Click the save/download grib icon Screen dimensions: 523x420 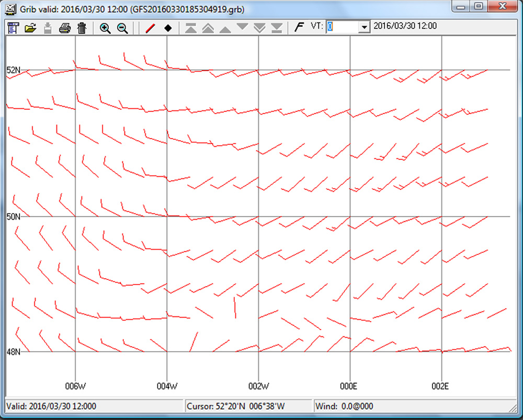[47, 28]
